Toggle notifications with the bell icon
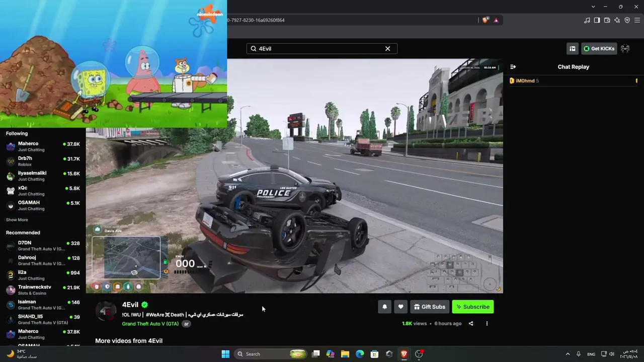The width and height of the screenshot is (644, 362). 385,307
